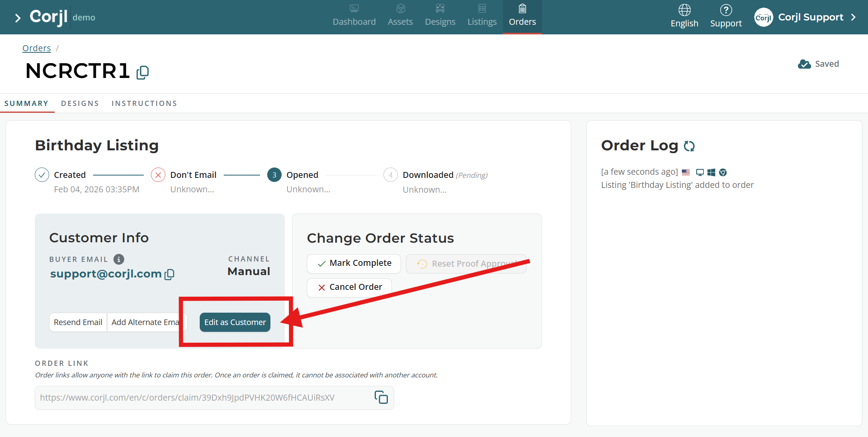
Task: Open the Dashboard section
Action: (x=354, y=16)
